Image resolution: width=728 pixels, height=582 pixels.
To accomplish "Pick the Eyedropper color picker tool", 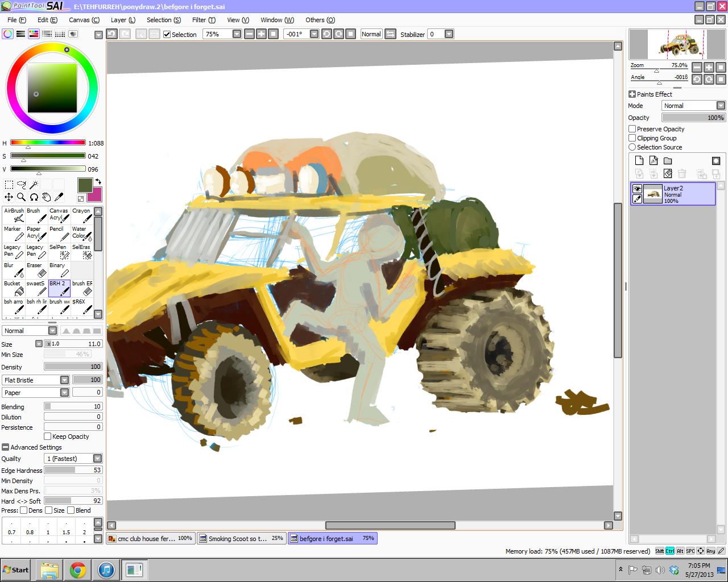I will pos(59,197).
